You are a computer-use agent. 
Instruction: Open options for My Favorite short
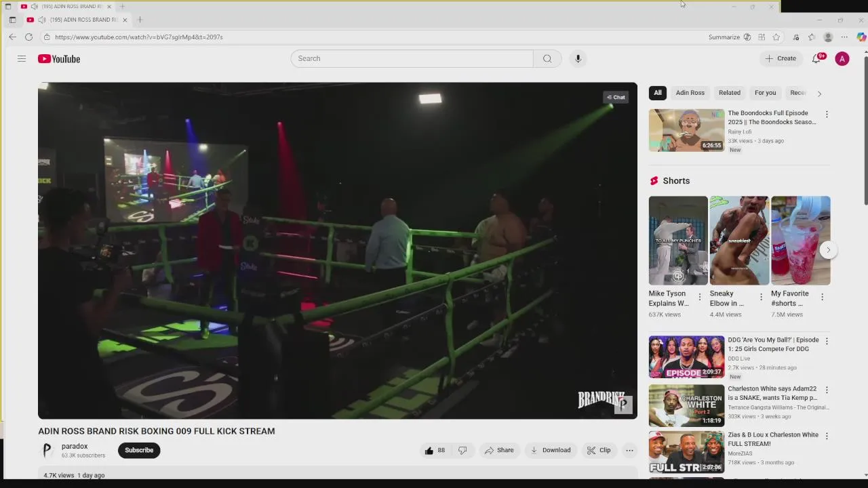coord(822,297)
